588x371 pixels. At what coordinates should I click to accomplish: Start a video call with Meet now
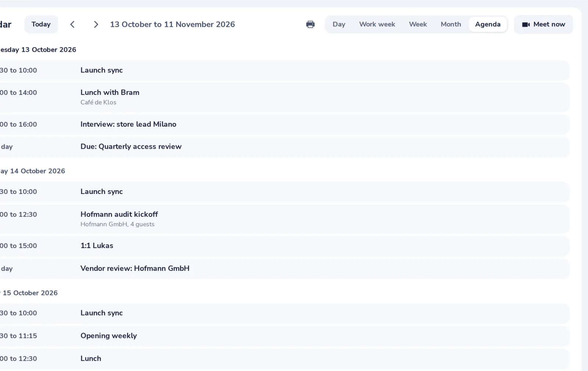click(543, 24)
